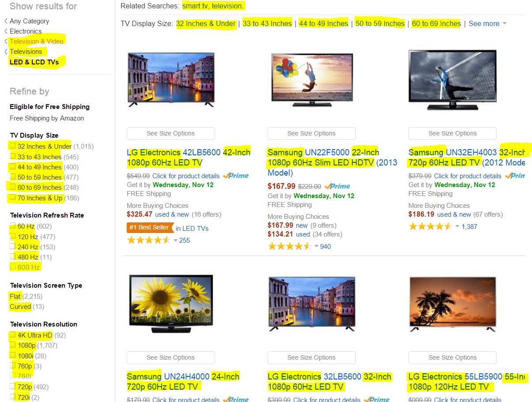Select 50 to 59 Inches in top size bar

(x=380, y=23)
